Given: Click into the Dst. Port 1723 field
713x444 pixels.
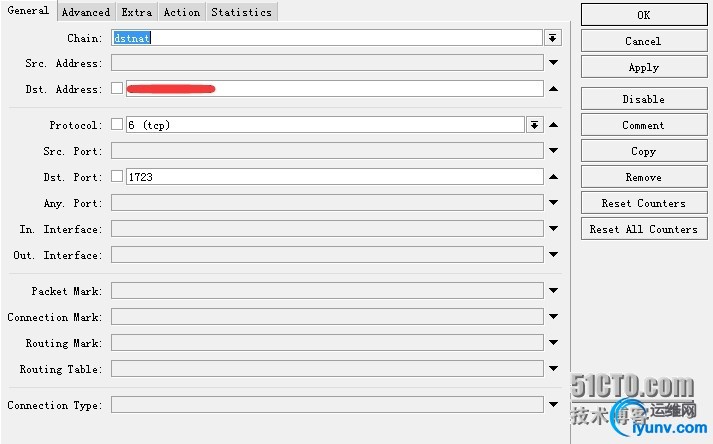Looking at the screenshot, I should pyautogui.click(x=334, y=177).
